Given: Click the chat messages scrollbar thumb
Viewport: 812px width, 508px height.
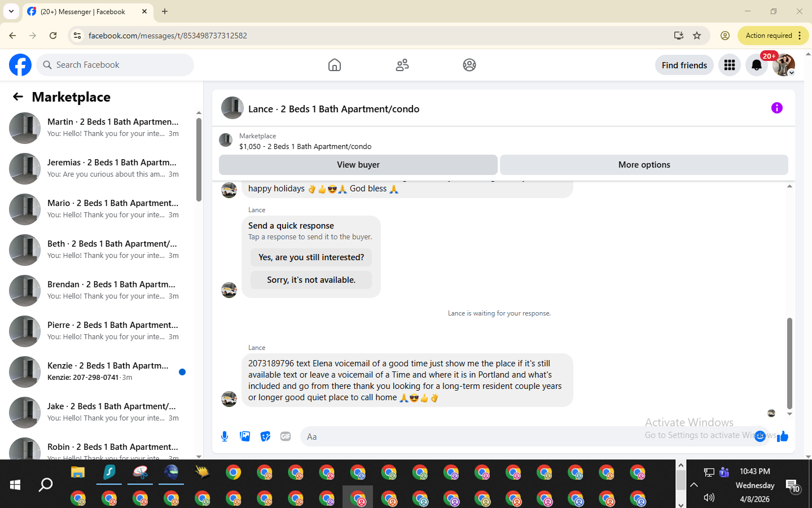Looking at the screenshot, I should [789, 363].
